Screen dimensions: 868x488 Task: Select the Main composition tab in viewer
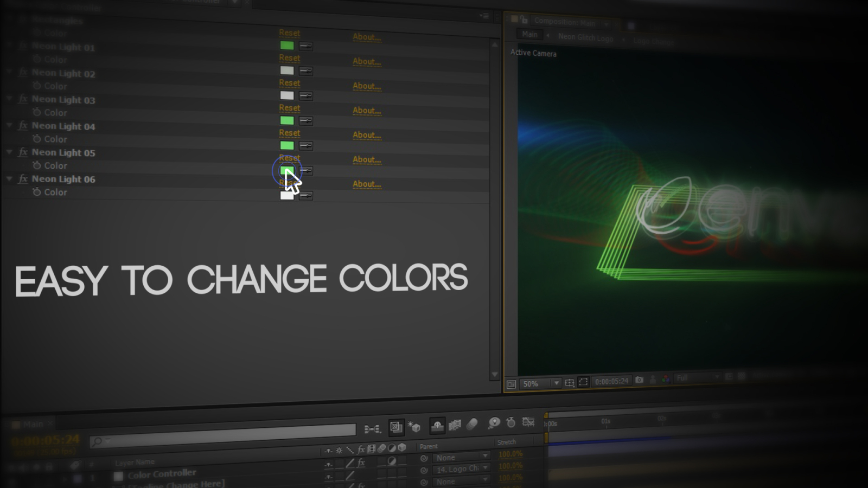pos(529,34)
